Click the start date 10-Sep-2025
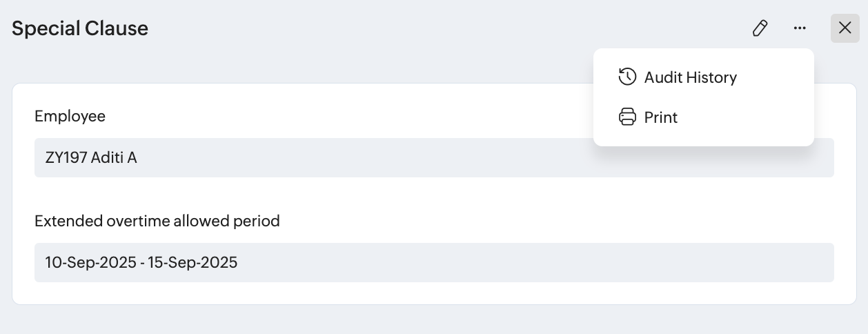Image resolution: width=868 pixels, height=334 pixels. pos(89,262)
